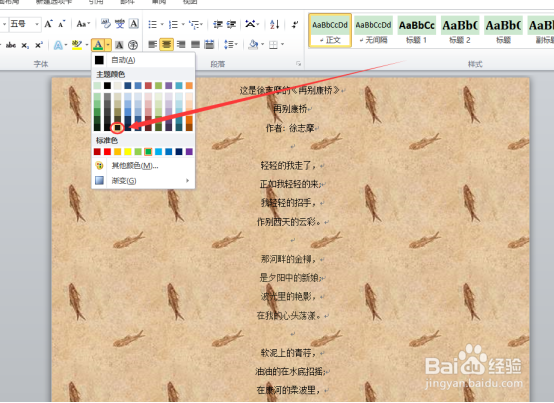Pick the standard green swatch with orange outline
This screenshot has width=554, height=403.
point(148,152)
